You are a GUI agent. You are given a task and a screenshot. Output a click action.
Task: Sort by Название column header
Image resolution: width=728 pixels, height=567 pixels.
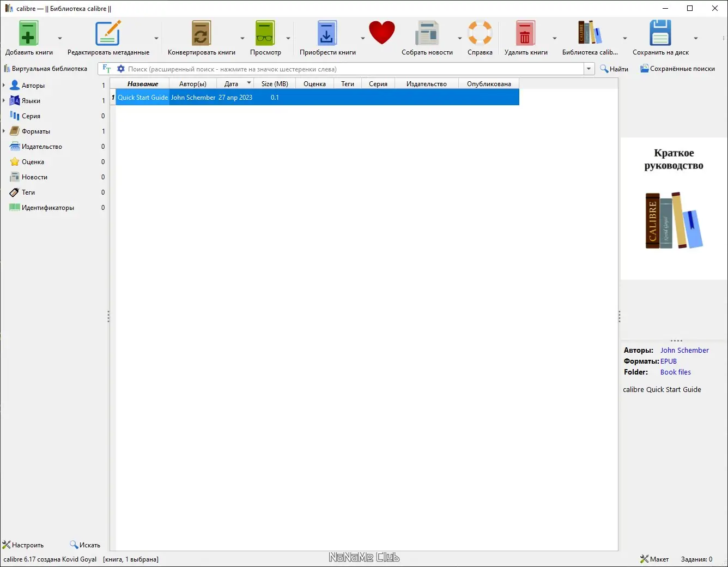tap(143, 83)
